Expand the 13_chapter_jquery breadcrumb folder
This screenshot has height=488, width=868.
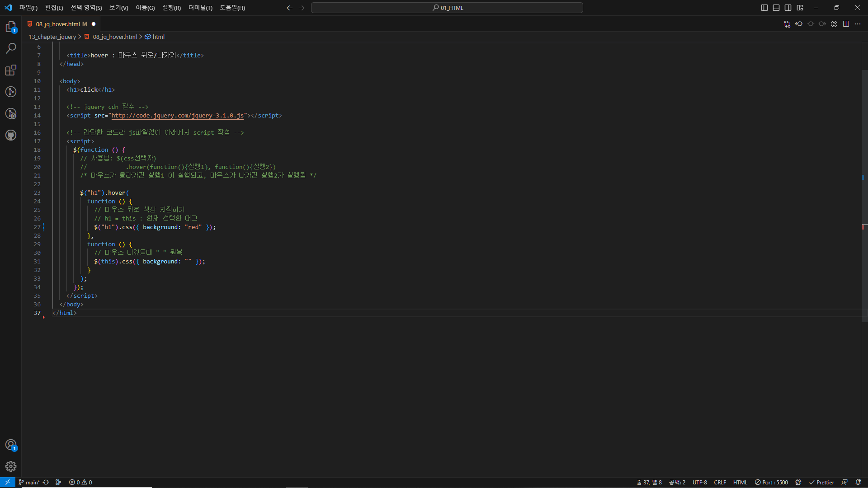pos(52,37)
